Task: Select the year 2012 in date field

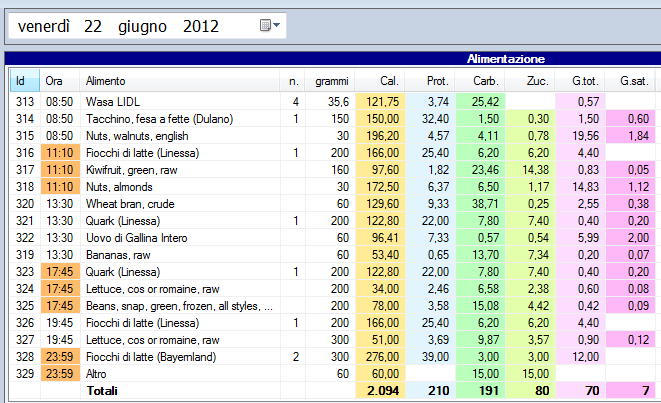Action: pos(201,26)
